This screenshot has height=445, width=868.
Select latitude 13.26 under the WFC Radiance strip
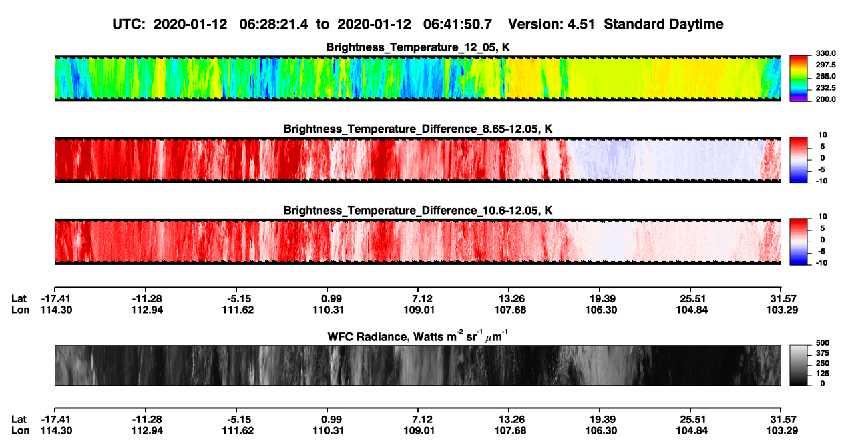[x=509, y=420]
